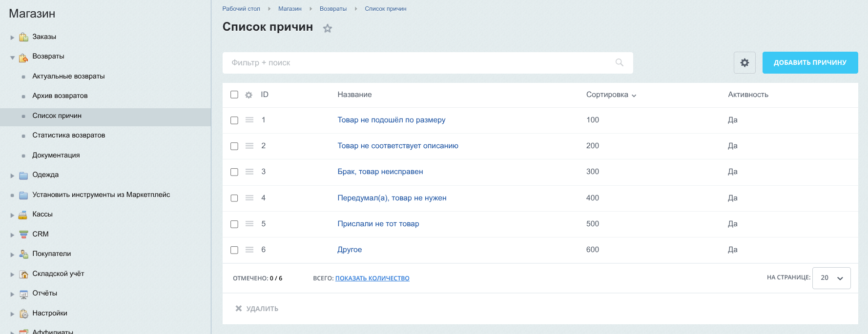The width and height of the screenshot is (868, 334).
Task: Expand the Складской учёт tree arrow
Action: tap(12, 275)
